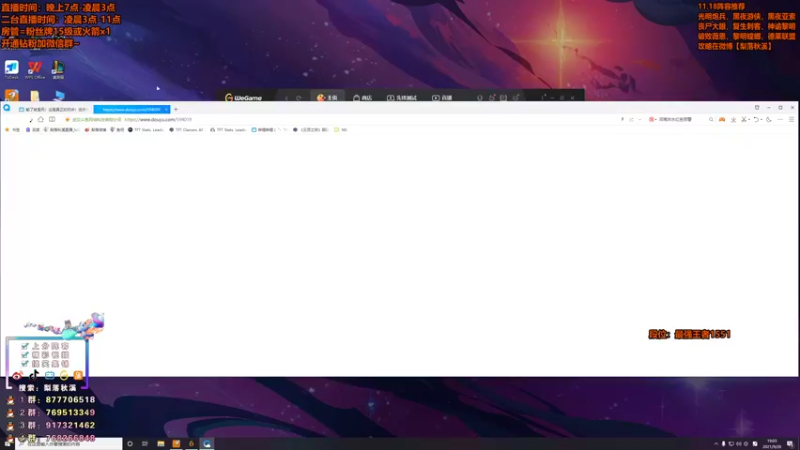Screen dimensions: 800x450
Task: Open the notification center icon
Action: 790,444
